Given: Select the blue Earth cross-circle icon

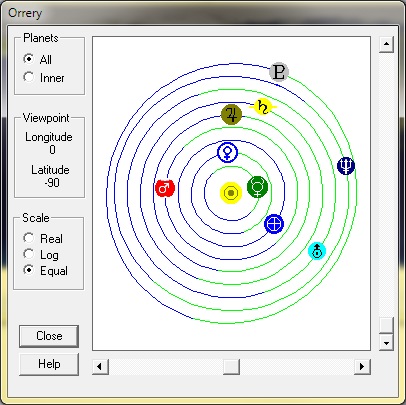Looking at the screenshot, I should [274, 224].
